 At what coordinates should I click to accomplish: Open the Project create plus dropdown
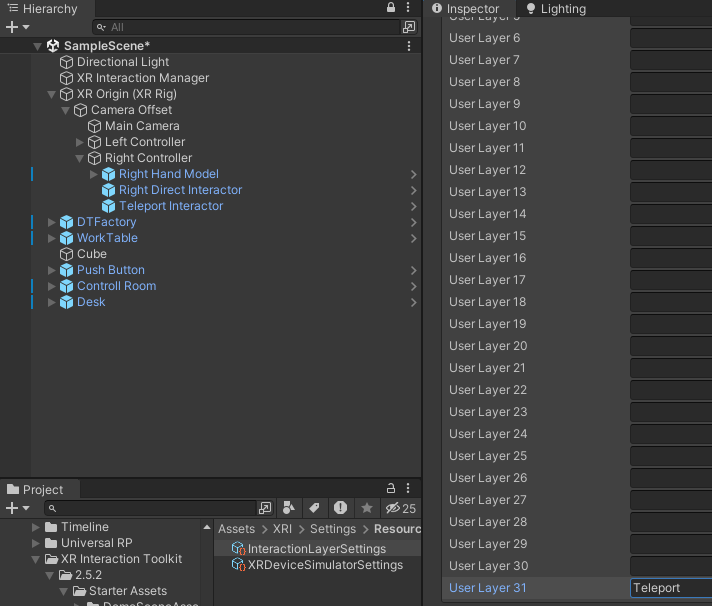pos(17,508)
